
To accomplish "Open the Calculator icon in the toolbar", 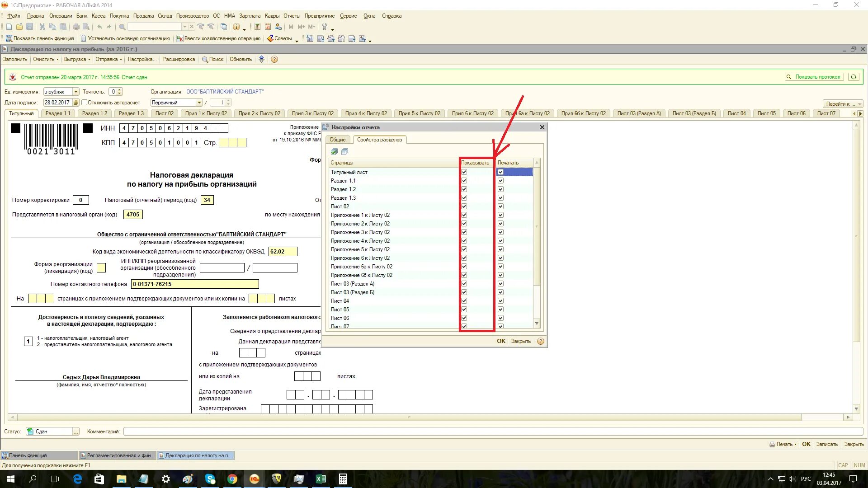I will tap(257, 27).
